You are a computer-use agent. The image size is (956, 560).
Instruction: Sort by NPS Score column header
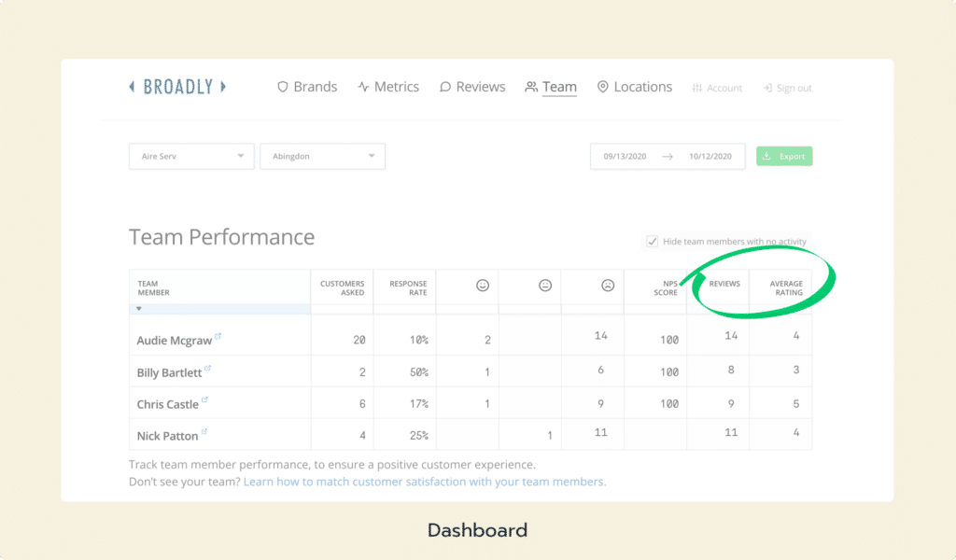[666, 287]
